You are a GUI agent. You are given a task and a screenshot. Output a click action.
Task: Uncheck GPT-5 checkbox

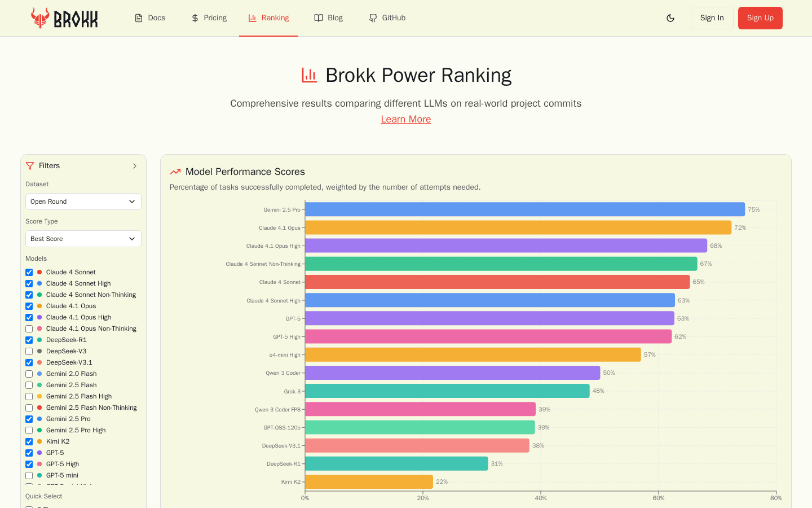point(29,453)
